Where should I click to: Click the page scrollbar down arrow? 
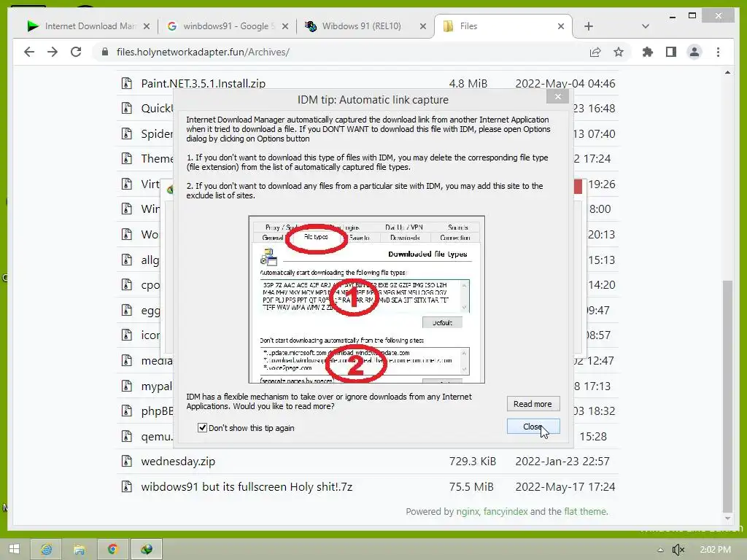pos(727,518)
